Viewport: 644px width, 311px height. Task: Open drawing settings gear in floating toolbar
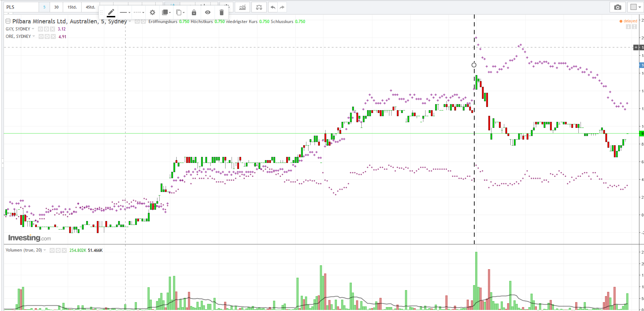click(x=152, y=12)
